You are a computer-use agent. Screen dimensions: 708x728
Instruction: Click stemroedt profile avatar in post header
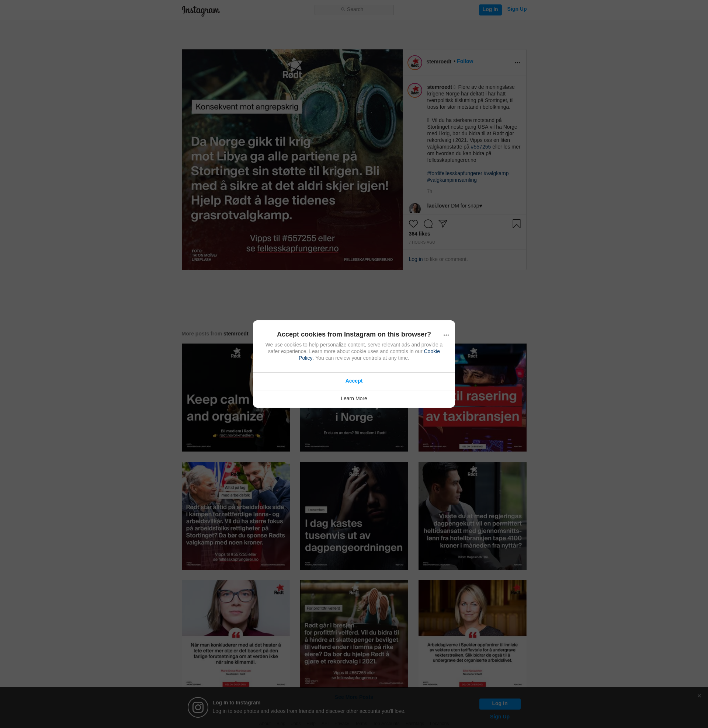pyautogui.click(x=414, y=63)
